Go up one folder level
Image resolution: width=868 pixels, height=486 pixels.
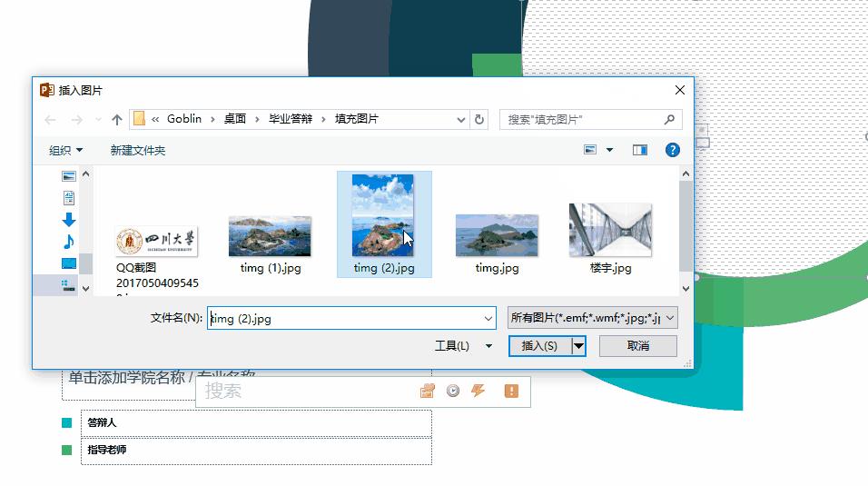[117, 120]
